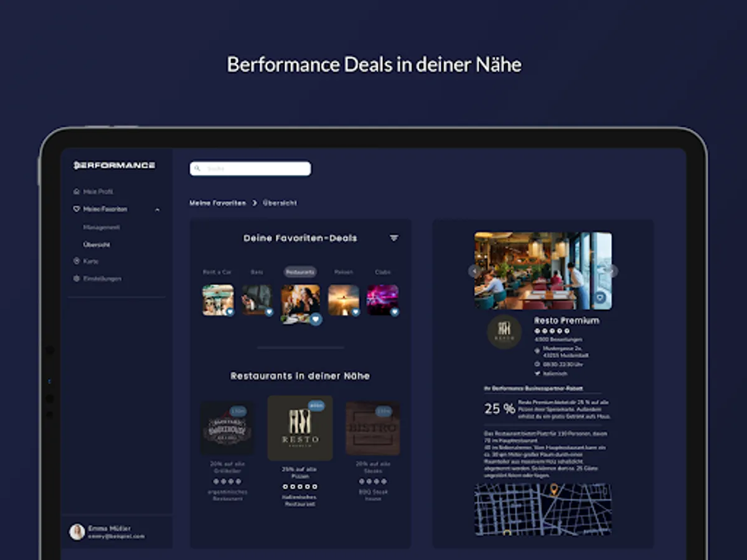This screenshot has height=560, width=747.
Task: Click distance badge on Resto card
Action: [x=316, y=406]
